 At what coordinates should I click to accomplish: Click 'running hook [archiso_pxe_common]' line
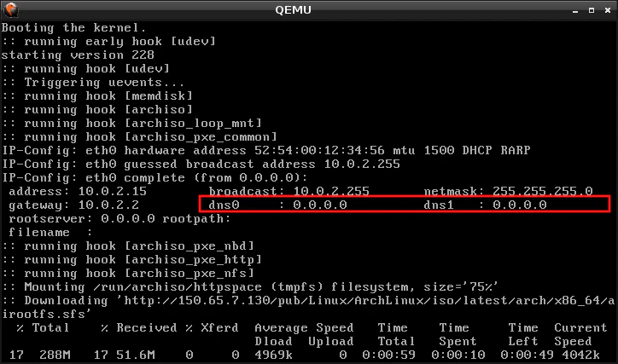pos(139,137)
